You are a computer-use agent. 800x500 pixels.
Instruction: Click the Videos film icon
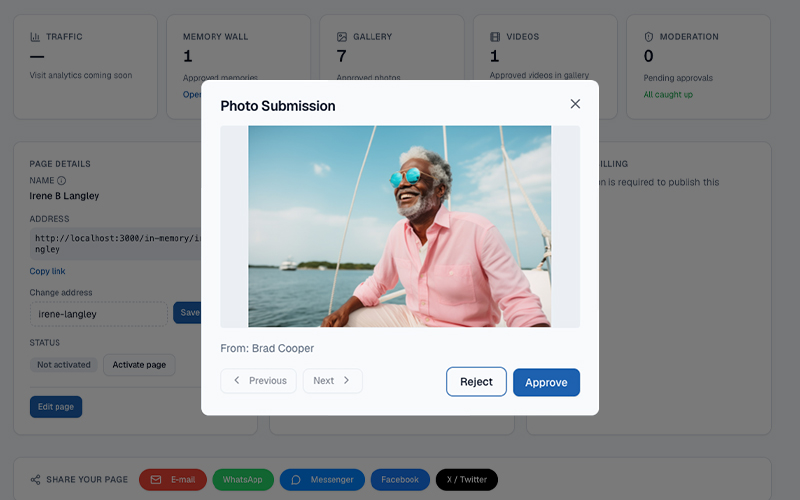(x=495, y=37)
